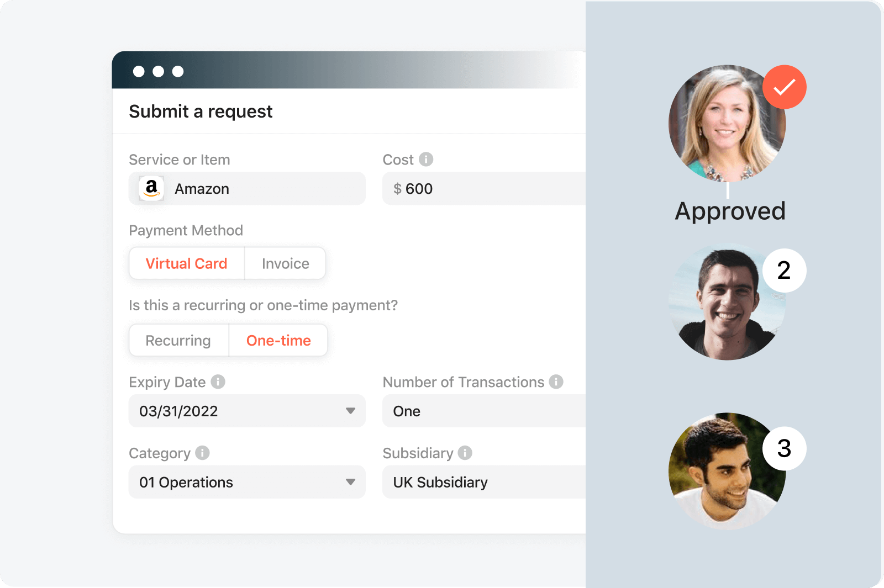Open the Expiry Date dropdown arrow
Screen dimensions: 884x588
[350, 411]
